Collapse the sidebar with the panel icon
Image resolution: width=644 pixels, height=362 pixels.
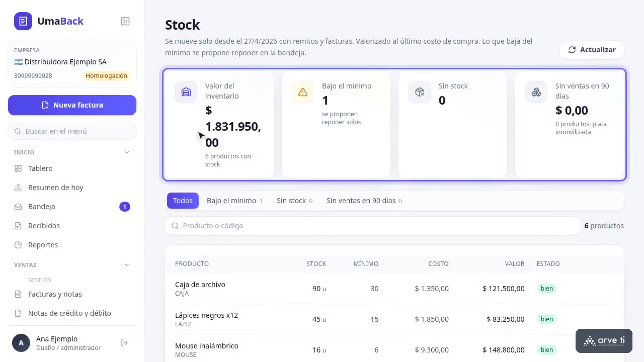pos(125,21)
